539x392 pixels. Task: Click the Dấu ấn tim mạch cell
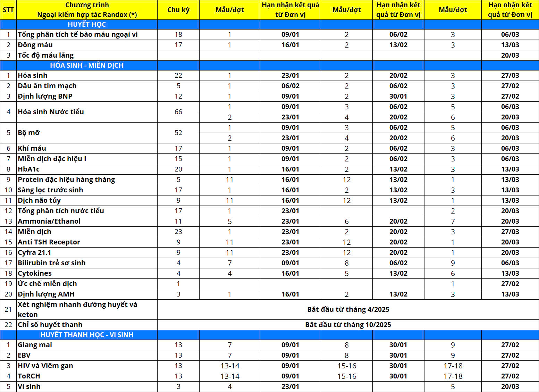coord(47,86)
